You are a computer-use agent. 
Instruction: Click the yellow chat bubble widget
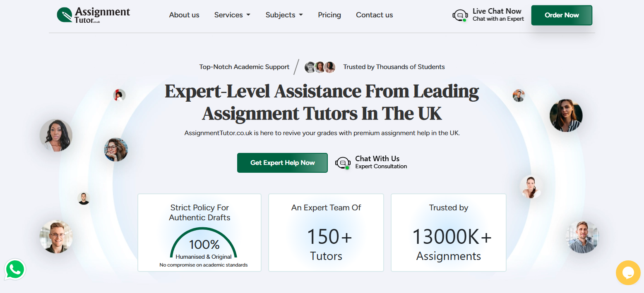tap(628, 273)
